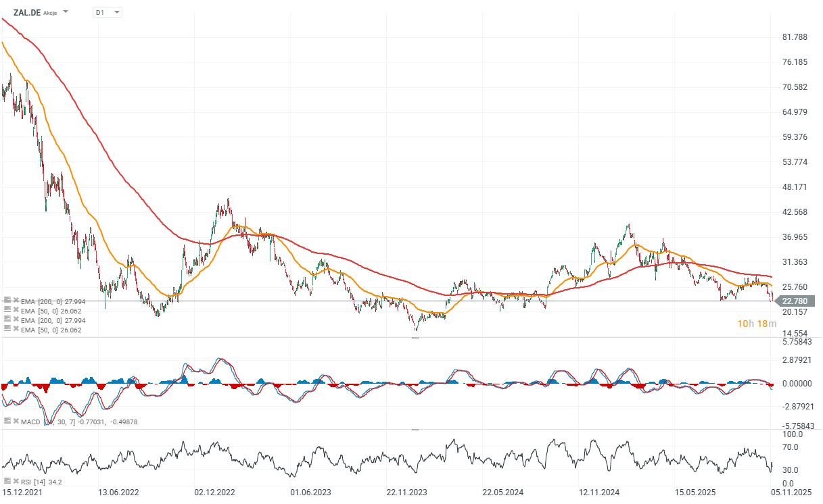
Task: Click the Akcje instrument type label
Action: click(x=50, y=13)
